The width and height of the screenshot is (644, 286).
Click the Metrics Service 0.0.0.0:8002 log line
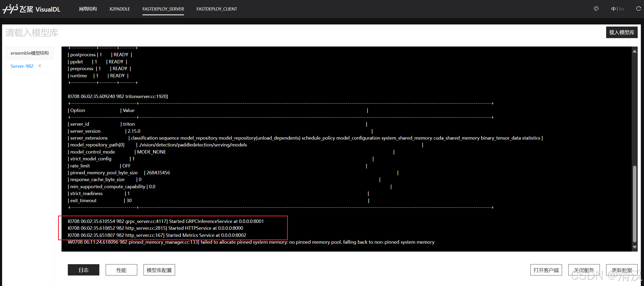[157, 235]
